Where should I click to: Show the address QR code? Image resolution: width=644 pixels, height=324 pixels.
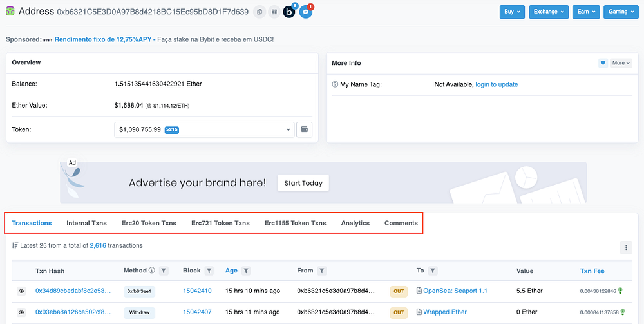[x=274, y=12]
